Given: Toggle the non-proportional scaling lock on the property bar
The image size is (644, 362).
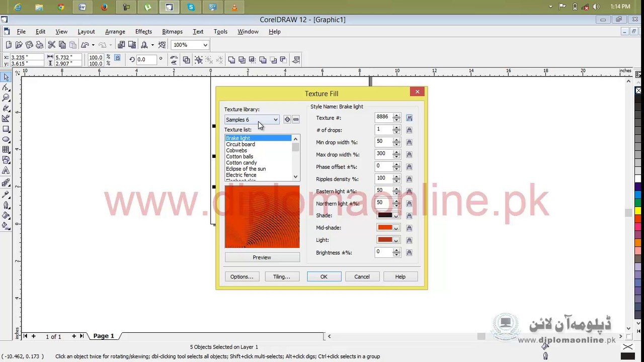Looking at the screenshot, I should [117, 58].
